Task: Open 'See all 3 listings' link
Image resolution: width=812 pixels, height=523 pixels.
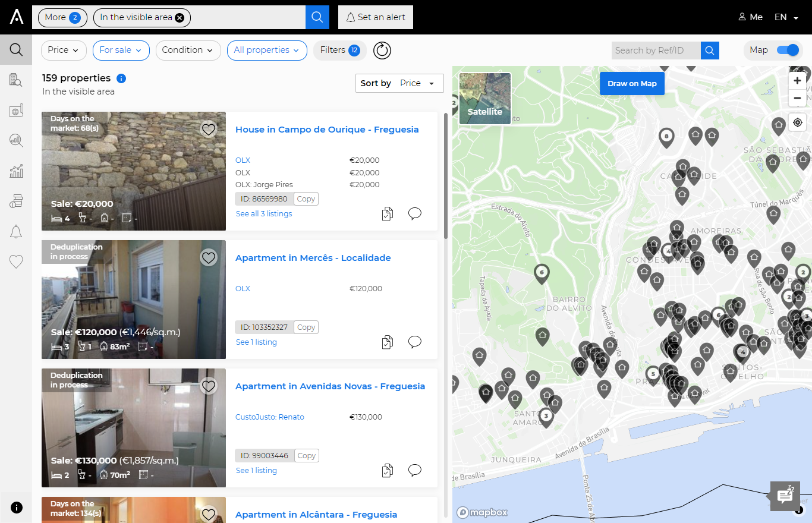Action: [264, 214]
